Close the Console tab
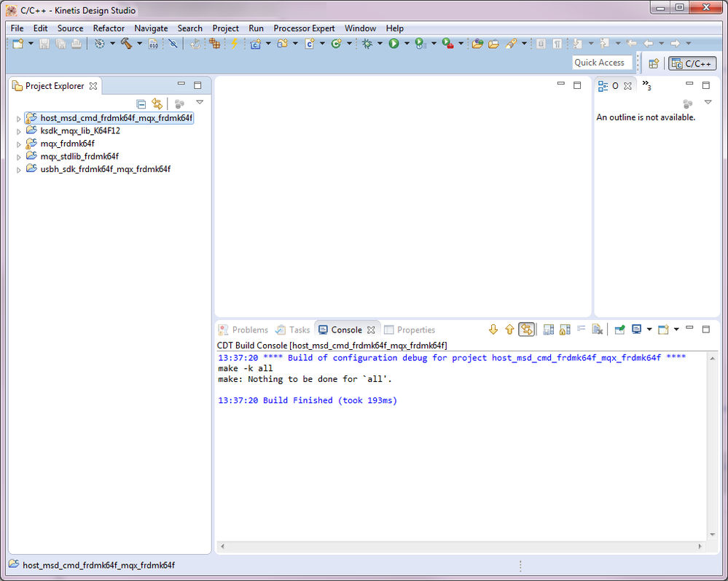The width and height of the screenshot is (728, 581). pos(371,330)
